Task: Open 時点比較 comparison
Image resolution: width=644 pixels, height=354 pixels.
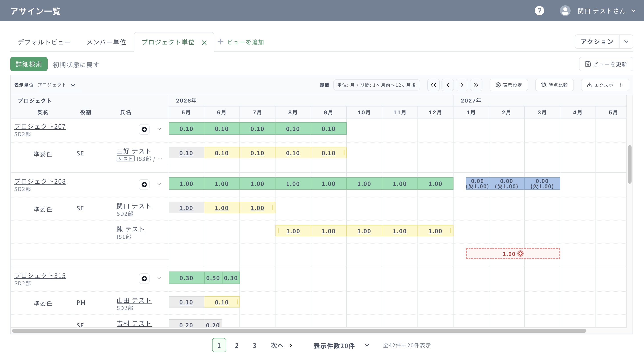Action: click(x=554, y=85)
